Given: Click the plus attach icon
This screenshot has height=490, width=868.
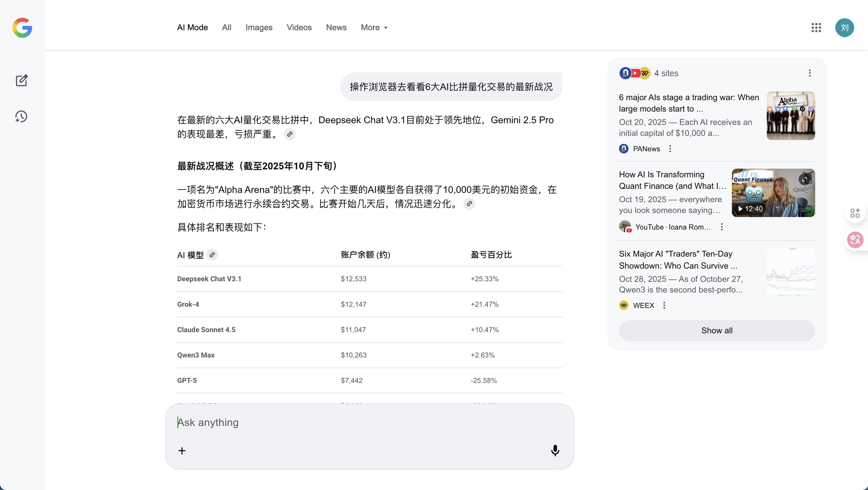Looking at the screenshot, I should (182, 451).
